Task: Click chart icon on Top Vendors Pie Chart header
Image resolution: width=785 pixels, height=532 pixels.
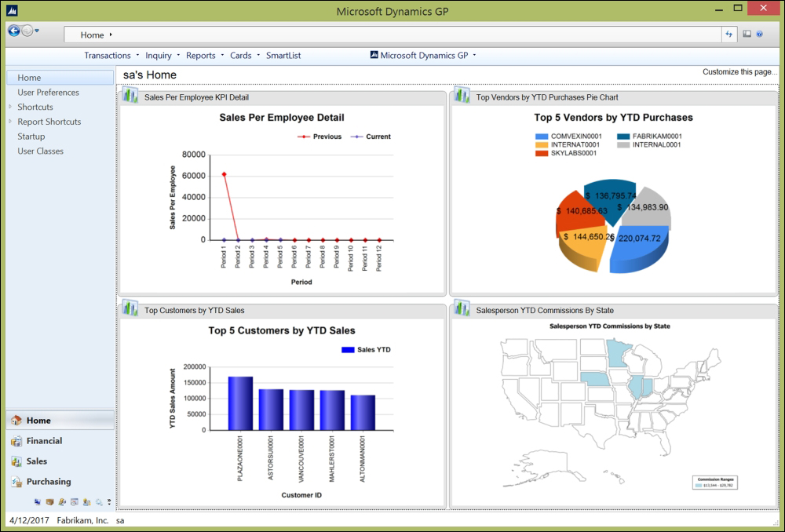Action: coord(462,95)
